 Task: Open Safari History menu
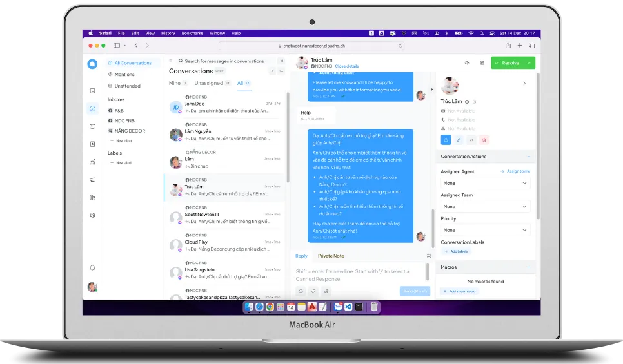coord(168,34)
